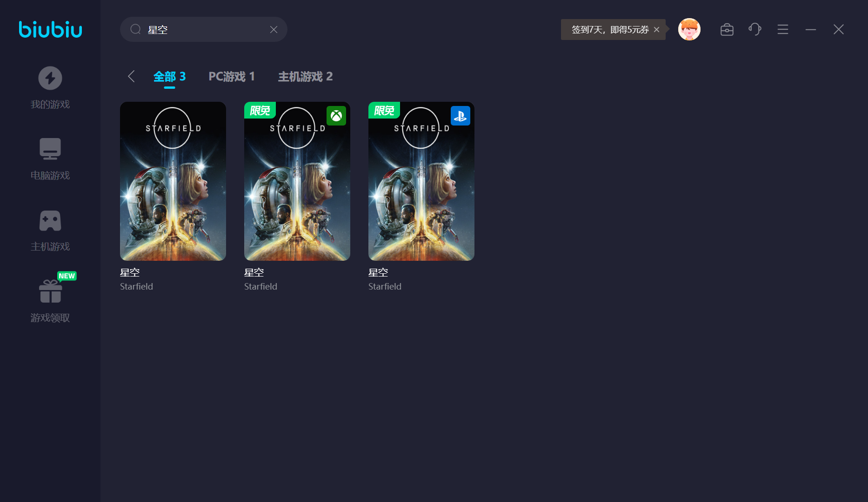Screen dimensions: 868x502
Task: Select the 全部 3 tab
Action: pos(170,76)
